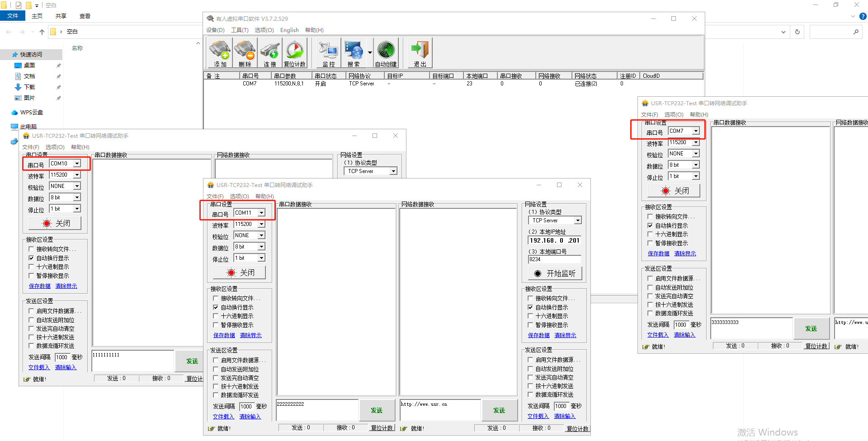
Task: Click the 搜索 (Search) toolbar icon
Action: (x=354, y=53)
